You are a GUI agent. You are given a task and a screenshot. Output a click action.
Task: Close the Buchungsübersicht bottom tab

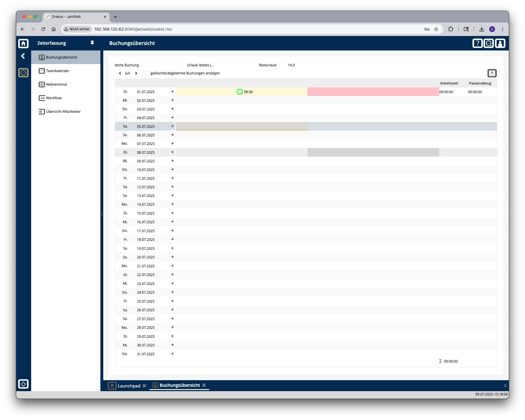(204, 385)
